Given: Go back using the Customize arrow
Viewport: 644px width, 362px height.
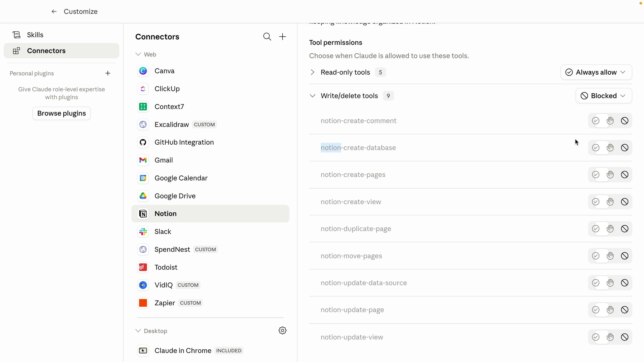Looking at the screenshot, I should click(54, 11).
